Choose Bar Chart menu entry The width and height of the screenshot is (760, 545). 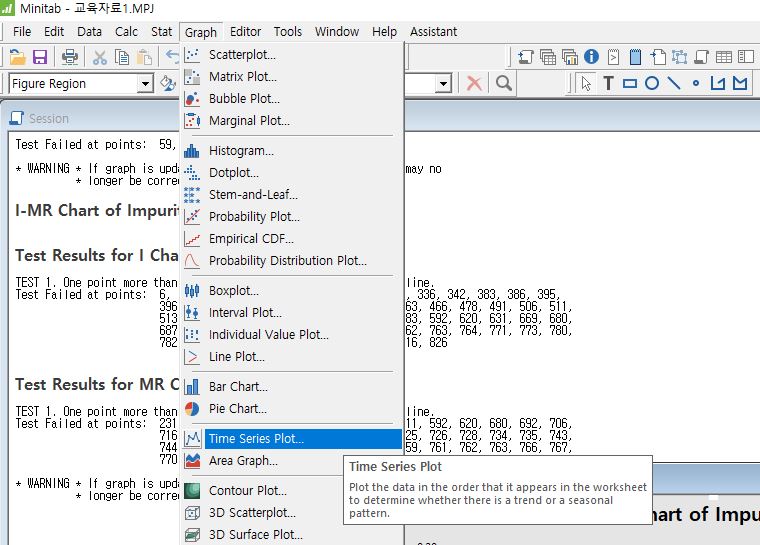[x=292, y=386]
